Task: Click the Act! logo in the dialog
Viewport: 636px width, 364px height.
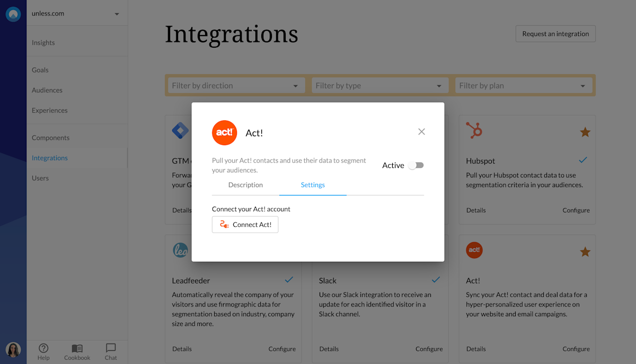Action: 224,132
